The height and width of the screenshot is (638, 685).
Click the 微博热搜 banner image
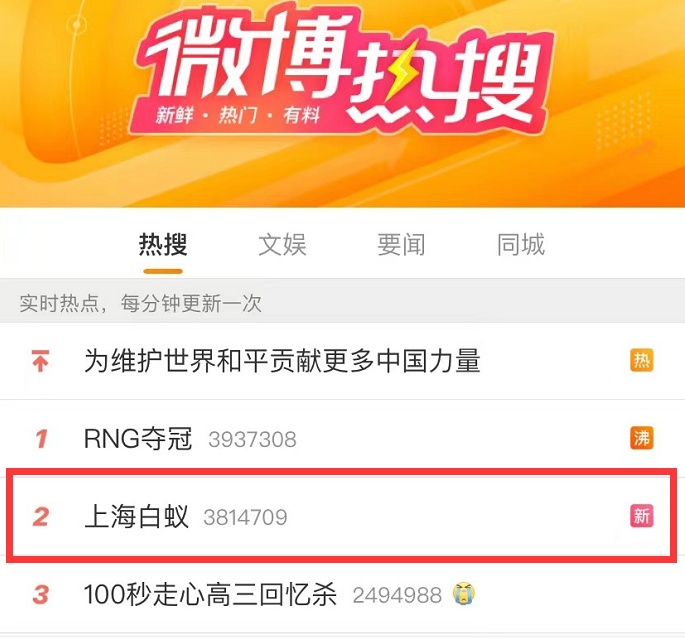342,104
